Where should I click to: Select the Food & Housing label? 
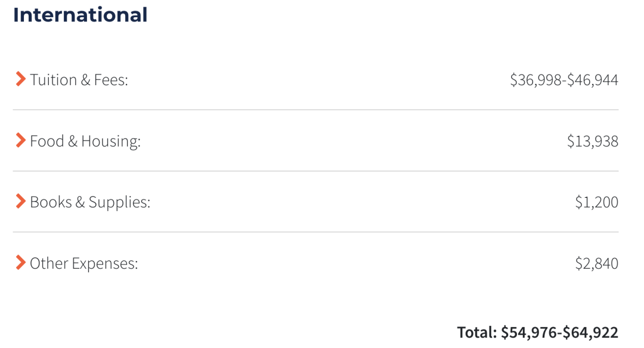85,141
